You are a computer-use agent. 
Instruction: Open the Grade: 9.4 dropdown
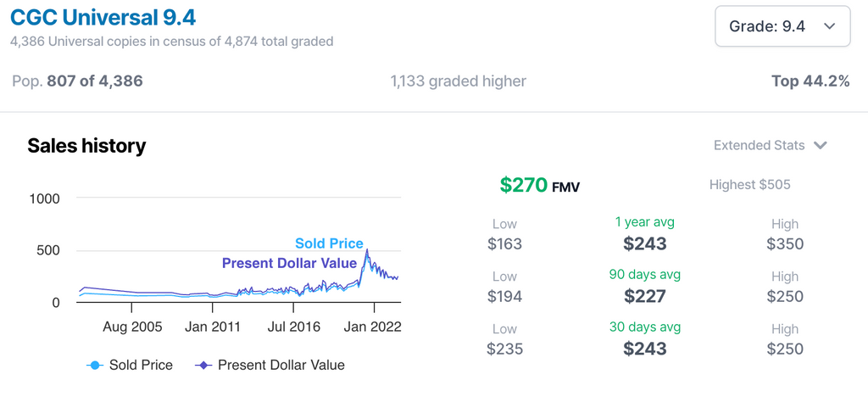pos(782,26)
